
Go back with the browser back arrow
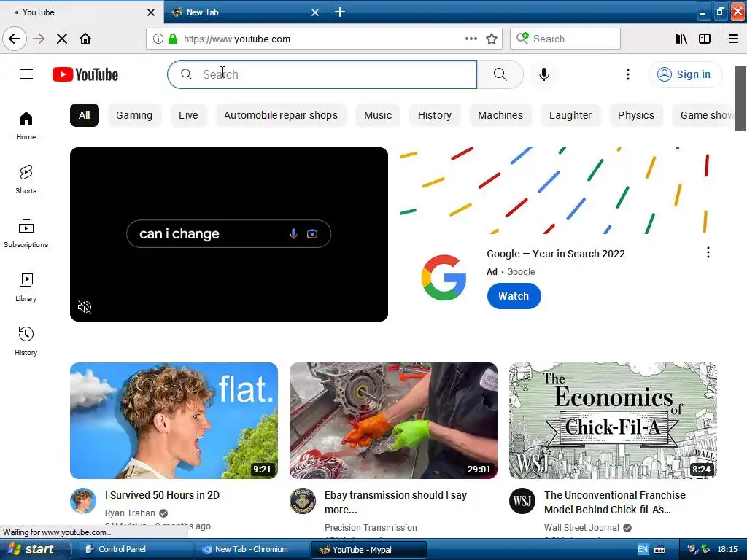tap(15, 39)
